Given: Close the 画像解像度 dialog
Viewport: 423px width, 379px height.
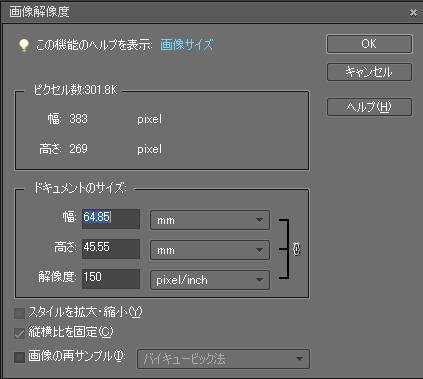Looking at the screenshot, I should pyautogui.click(x=413, y=13).
